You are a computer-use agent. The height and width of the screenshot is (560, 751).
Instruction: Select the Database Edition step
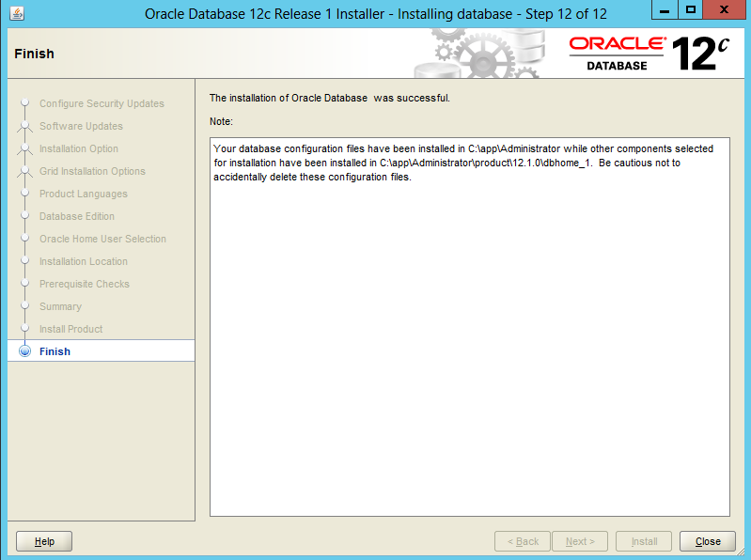(77, 216)
